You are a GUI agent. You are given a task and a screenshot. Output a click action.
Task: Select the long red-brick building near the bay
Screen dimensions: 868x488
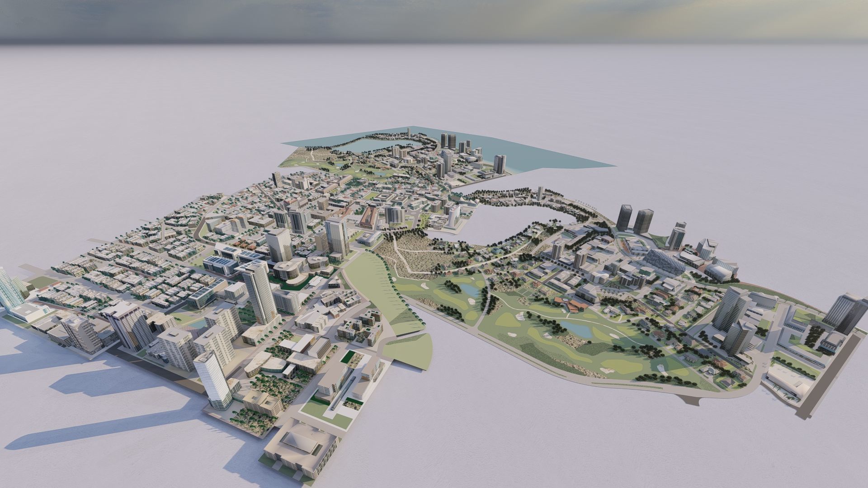point(370,217)
